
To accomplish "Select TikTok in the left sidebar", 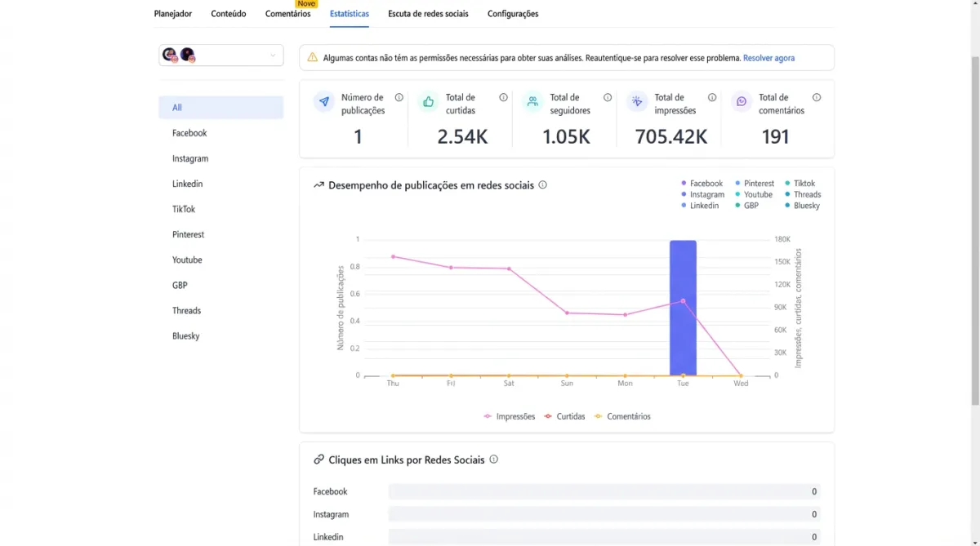I will [x=184, y=209].
